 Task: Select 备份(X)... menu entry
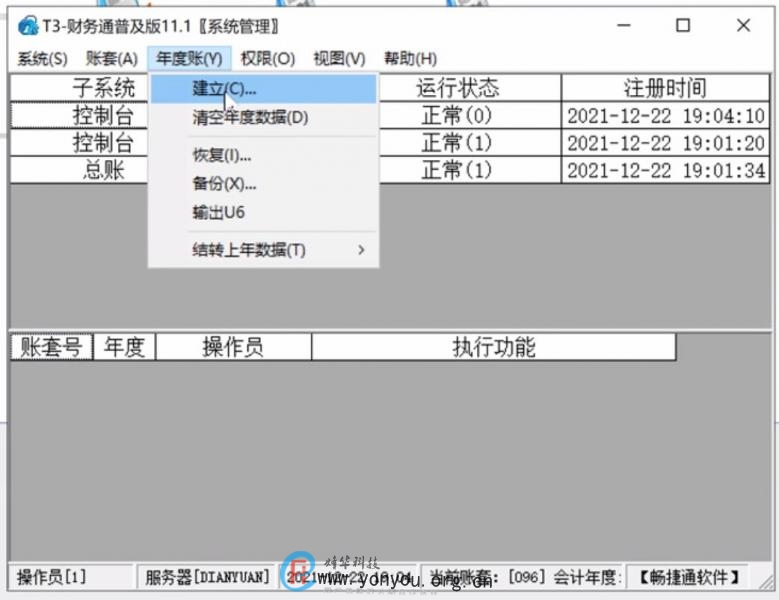(x=263, y=184)
